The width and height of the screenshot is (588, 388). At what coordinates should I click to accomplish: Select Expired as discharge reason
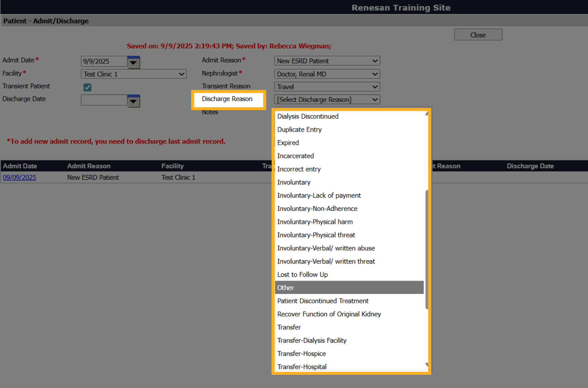(x=349, y=143)
